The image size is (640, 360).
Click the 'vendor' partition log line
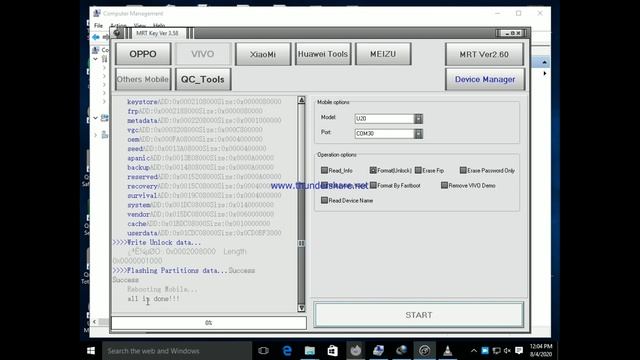200,214
